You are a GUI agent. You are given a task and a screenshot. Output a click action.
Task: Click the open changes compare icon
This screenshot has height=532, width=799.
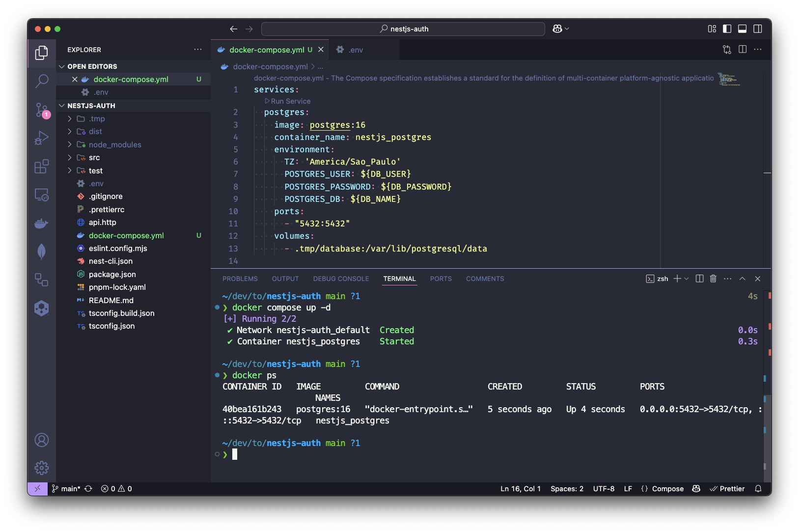click(x=727, y=50)
